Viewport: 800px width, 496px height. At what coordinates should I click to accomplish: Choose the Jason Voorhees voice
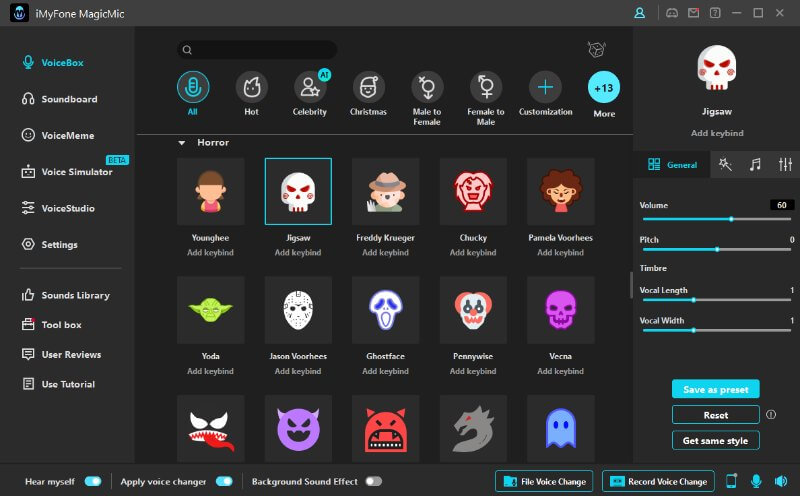tap(298, 310)
